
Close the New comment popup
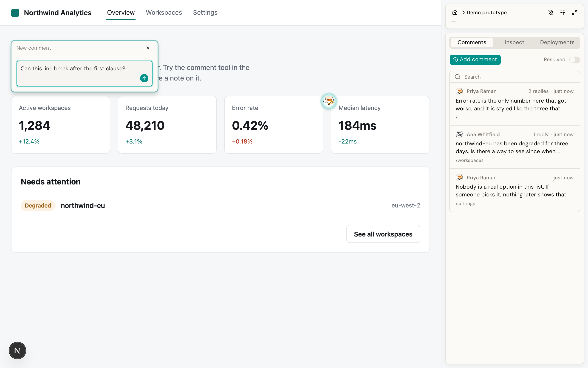coord(148,48)
